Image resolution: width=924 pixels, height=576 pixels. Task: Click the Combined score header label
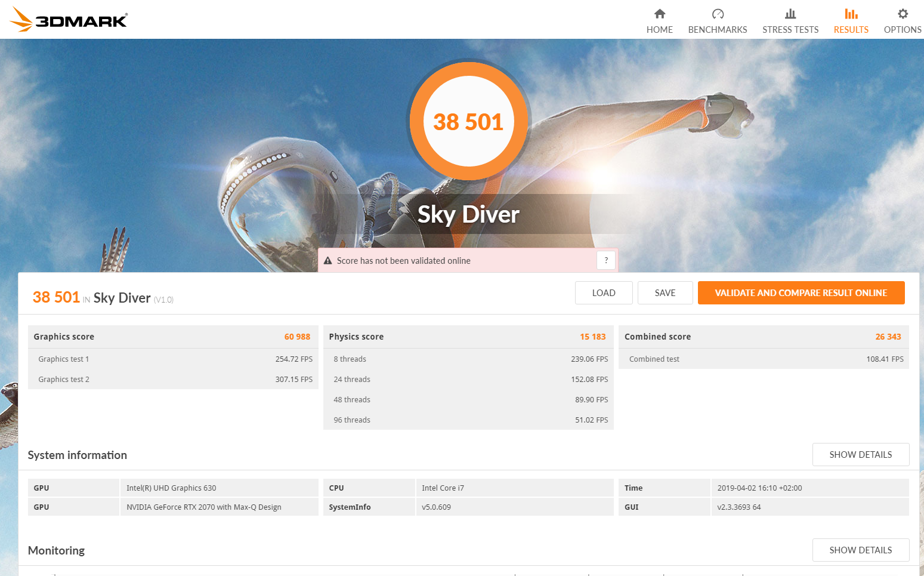tap(657, 337)
